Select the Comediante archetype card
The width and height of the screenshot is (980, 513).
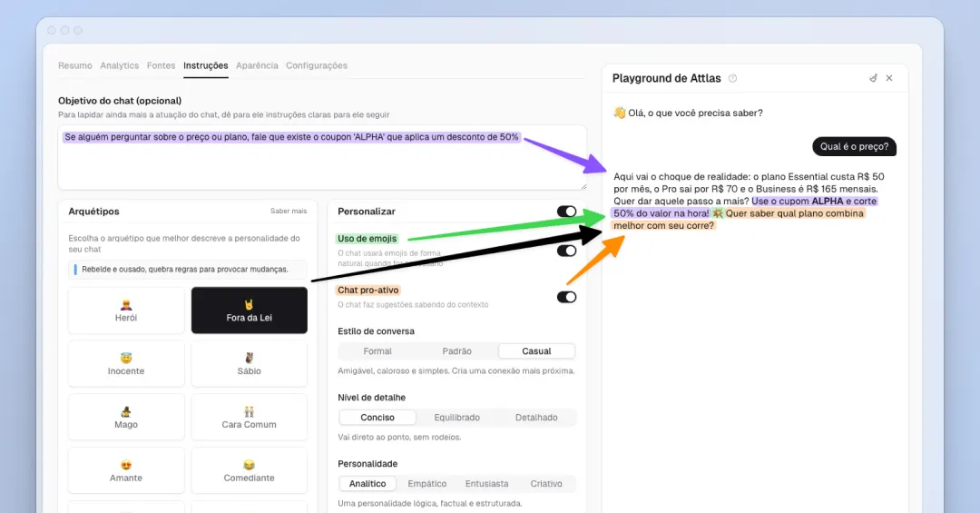250,470
